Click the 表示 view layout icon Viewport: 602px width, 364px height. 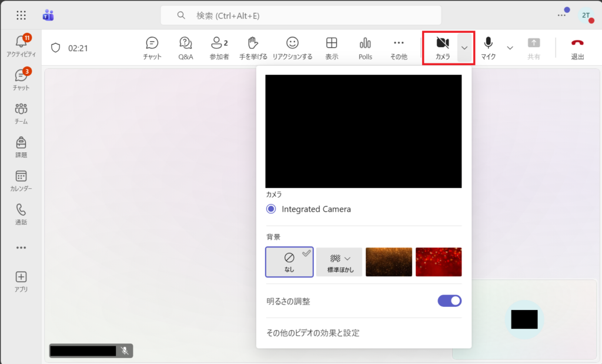[x=332, y=48]
